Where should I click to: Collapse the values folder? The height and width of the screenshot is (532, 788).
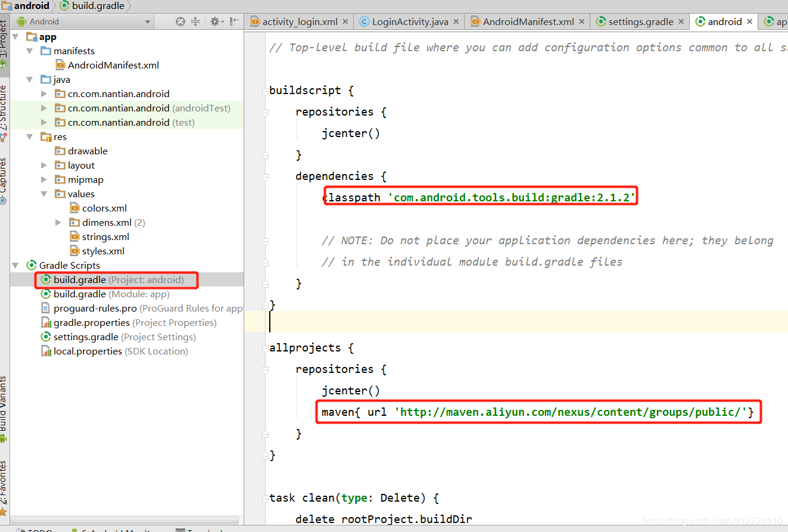point(44,194)
